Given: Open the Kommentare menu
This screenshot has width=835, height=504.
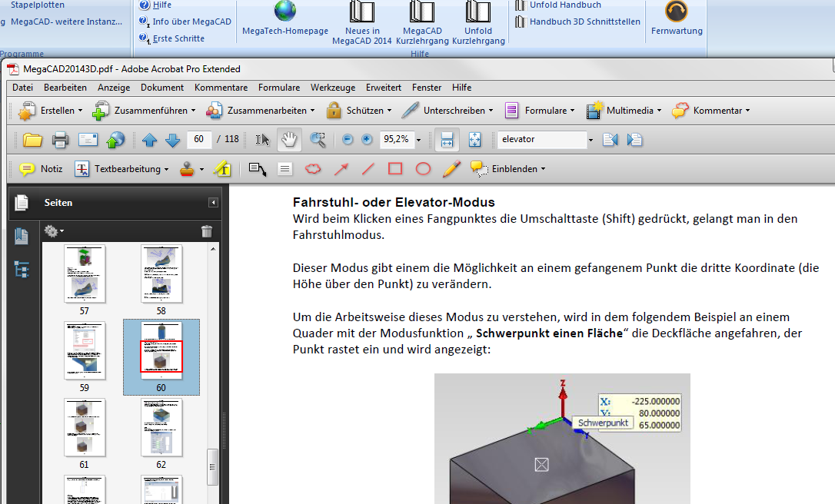Looking at the screenshot, I should tap(221, 88).
